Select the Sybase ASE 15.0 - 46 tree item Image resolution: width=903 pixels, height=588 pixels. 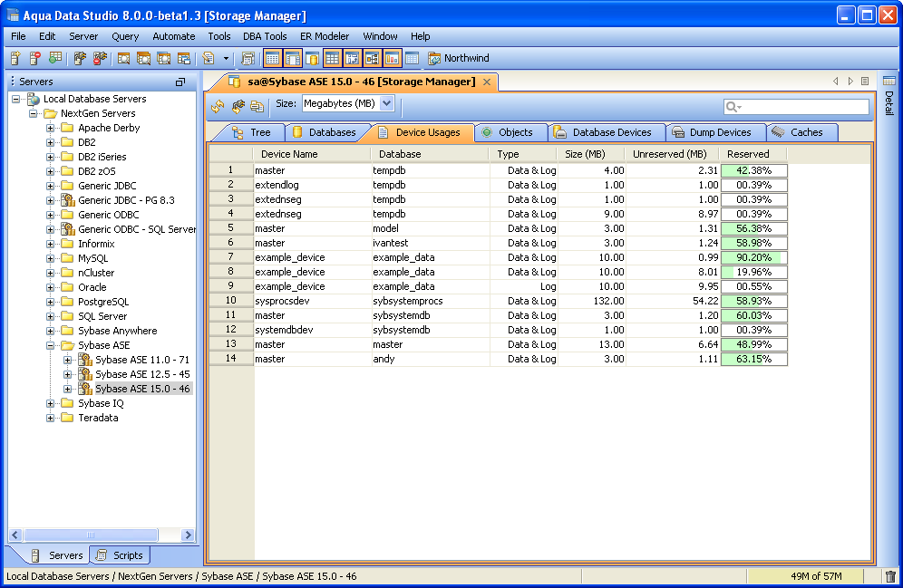point(142,389)
